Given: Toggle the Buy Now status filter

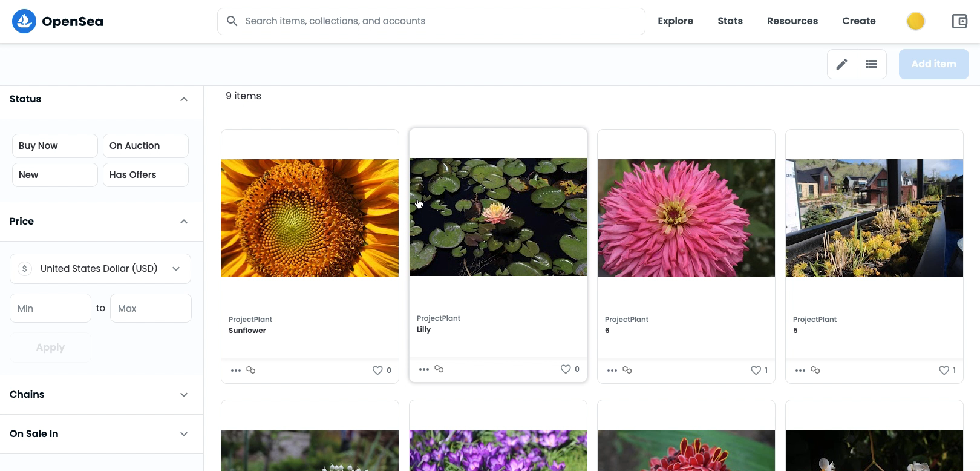Looking at the screenshot, I should pyautogui.click(x=55, y=146).
